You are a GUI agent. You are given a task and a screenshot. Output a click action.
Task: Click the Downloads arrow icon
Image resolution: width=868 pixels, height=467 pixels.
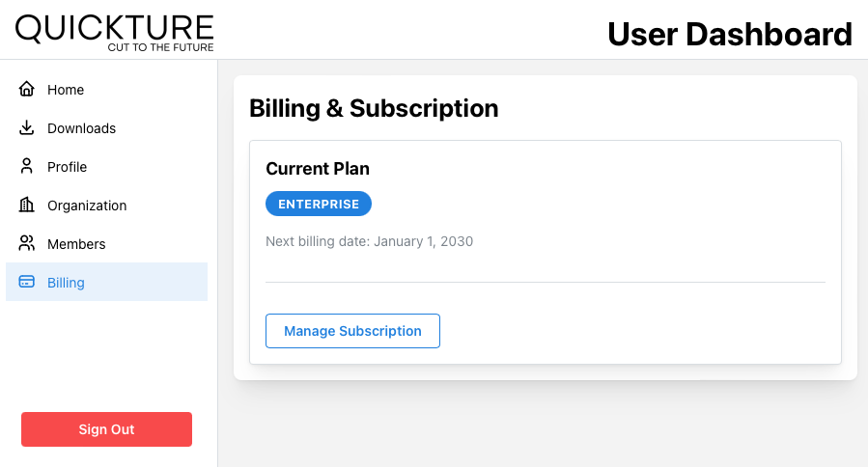pos(27,127)
